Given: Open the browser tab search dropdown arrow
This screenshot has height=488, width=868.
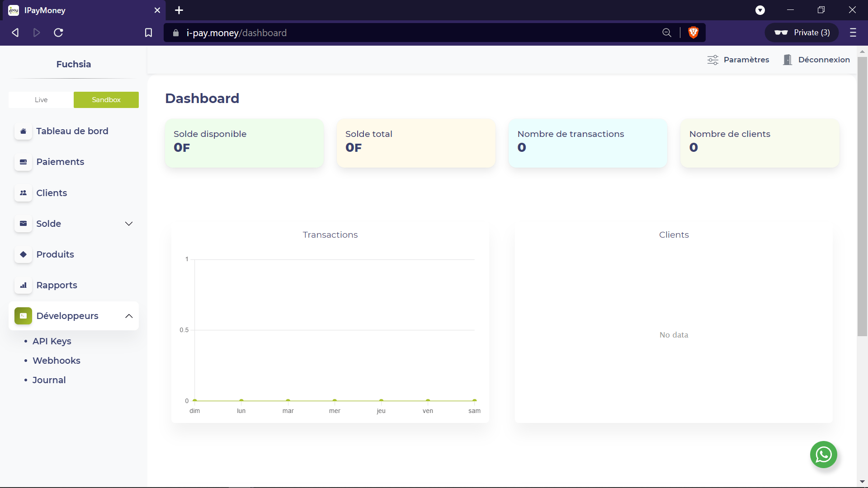Looking at the screenshot, I should 760,10.
